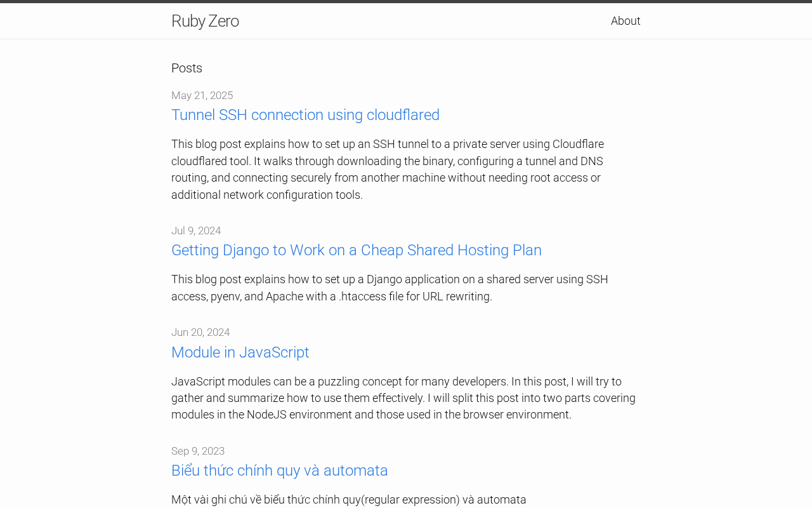This screenshot has width=812, height=508.
Task: Open the Tunnel SSH connection using cloudflared post
Action: pos(305,115)
